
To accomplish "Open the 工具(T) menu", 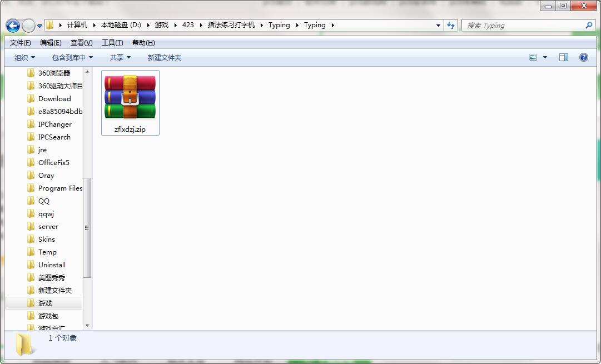I will tap(112, 43).
